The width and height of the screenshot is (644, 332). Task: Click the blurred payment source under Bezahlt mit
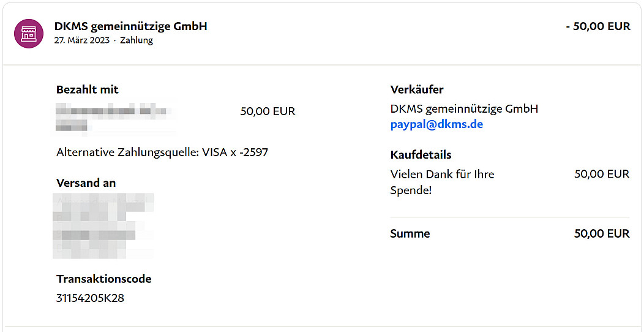coord(113,118)
